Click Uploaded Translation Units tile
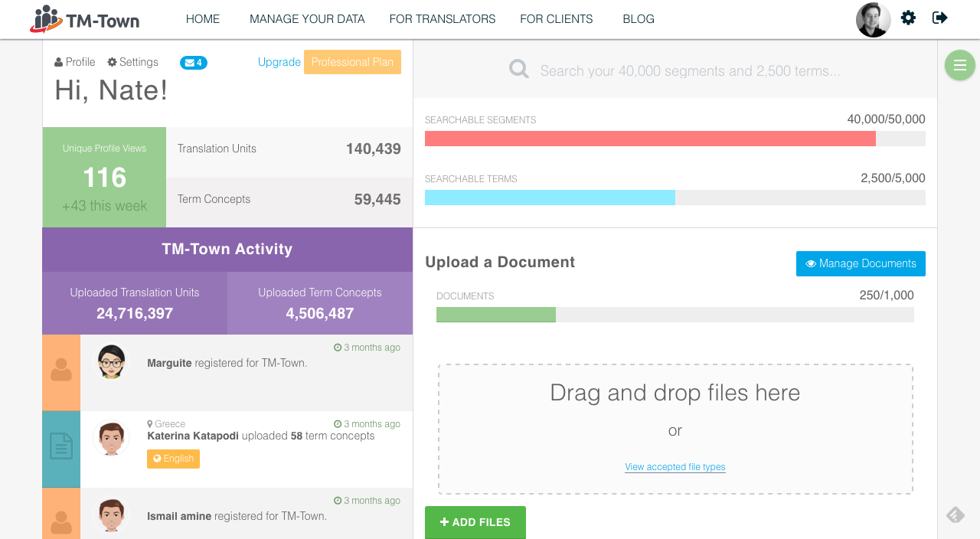Viewport: 980px width, 539px height. tap(135, 303)
